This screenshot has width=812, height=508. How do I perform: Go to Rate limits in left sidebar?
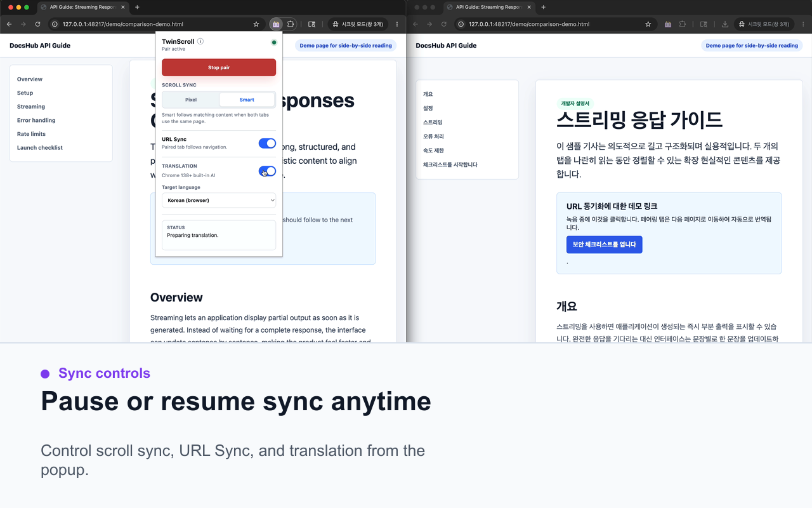tap(31, 134)
